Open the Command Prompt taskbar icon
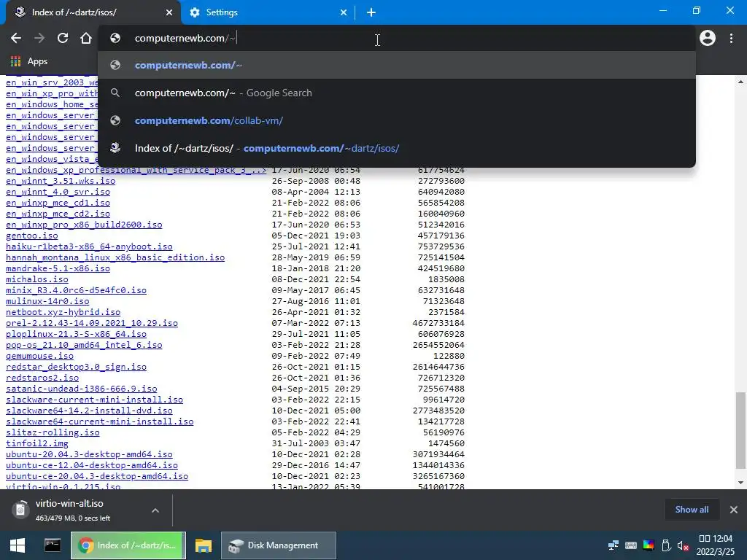This screenshot has height=560, width=747. [x=53, y=545]
